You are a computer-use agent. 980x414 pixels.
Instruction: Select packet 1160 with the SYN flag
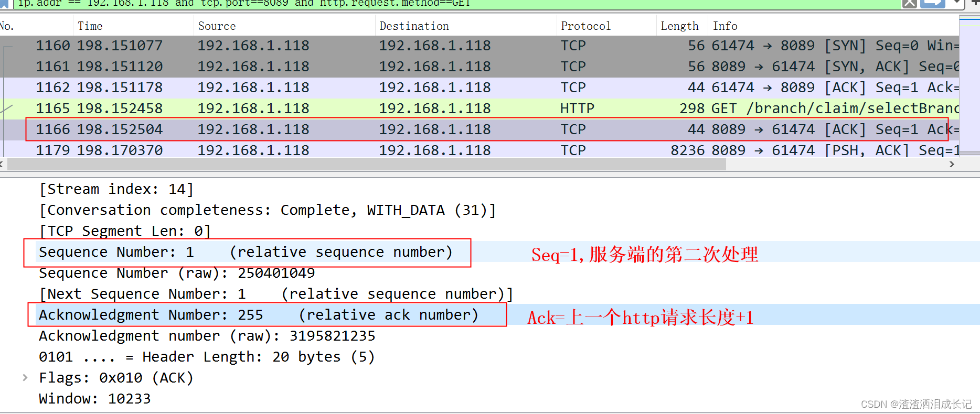click(x=480, y=46)
